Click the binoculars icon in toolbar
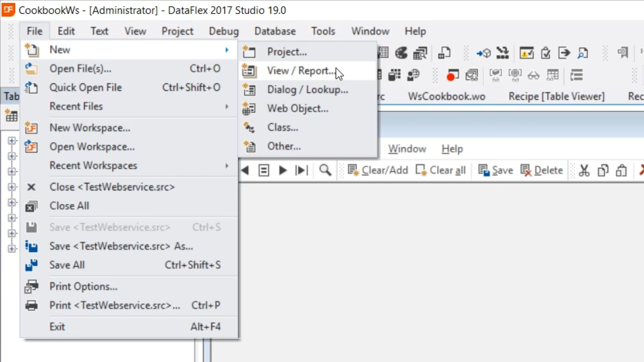This screenshot has height=362, width=644. (533, 75)
